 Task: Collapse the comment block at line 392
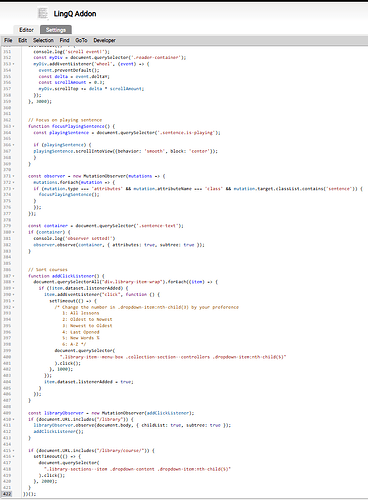point(14,307)
